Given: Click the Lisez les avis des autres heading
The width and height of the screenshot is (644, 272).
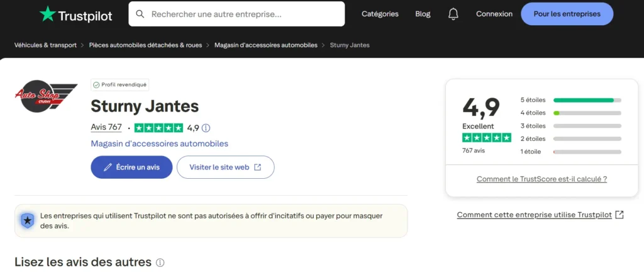Looking at the screenshot, I should click(83, 262).
